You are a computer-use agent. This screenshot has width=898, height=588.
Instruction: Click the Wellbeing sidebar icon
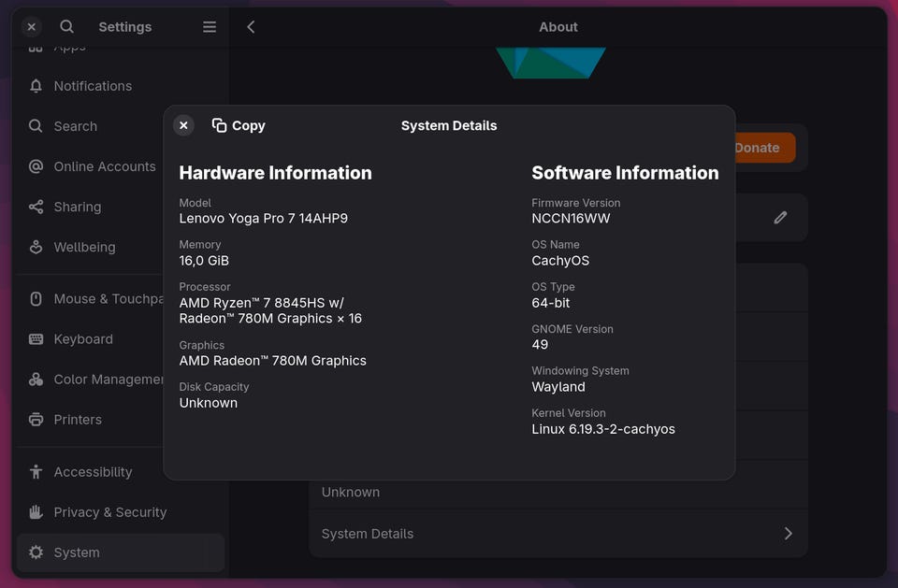[x=36, y=247]
